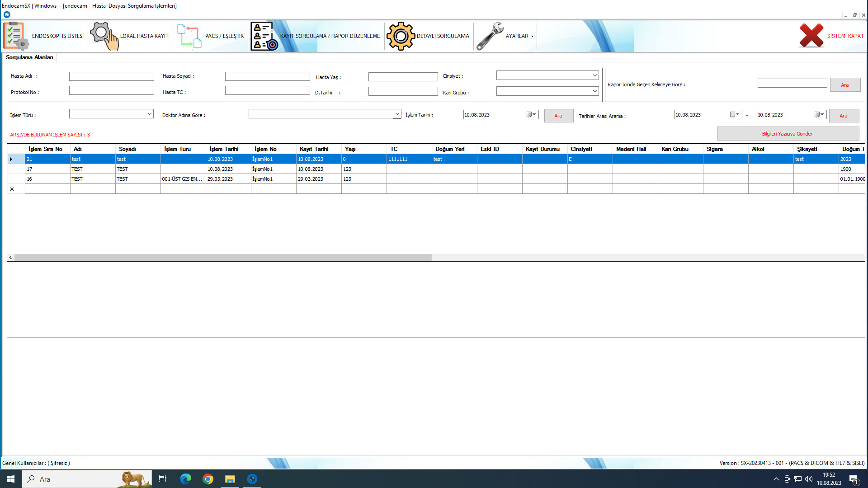The height and width of the screenshot is (488, 868).
Task: Click Bilgileri Yazıcıya Gönder button
Action: pos(787,134)
